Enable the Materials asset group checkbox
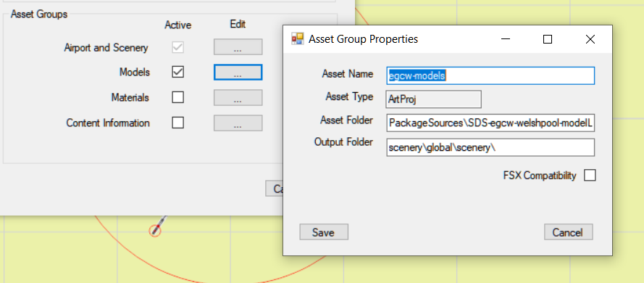Screen dimensions: 644x283 click(x=177, y=97)
